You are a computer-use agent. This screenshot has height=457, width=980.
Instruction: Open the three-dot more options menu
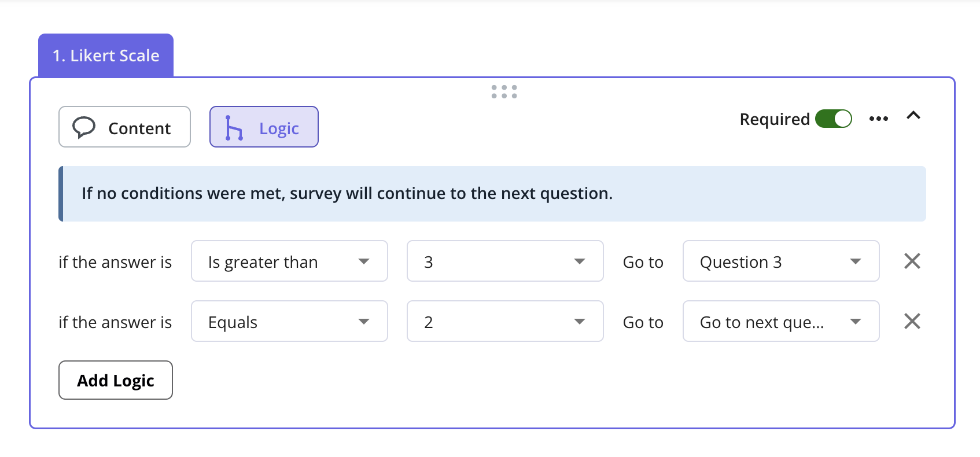point(878,119)
